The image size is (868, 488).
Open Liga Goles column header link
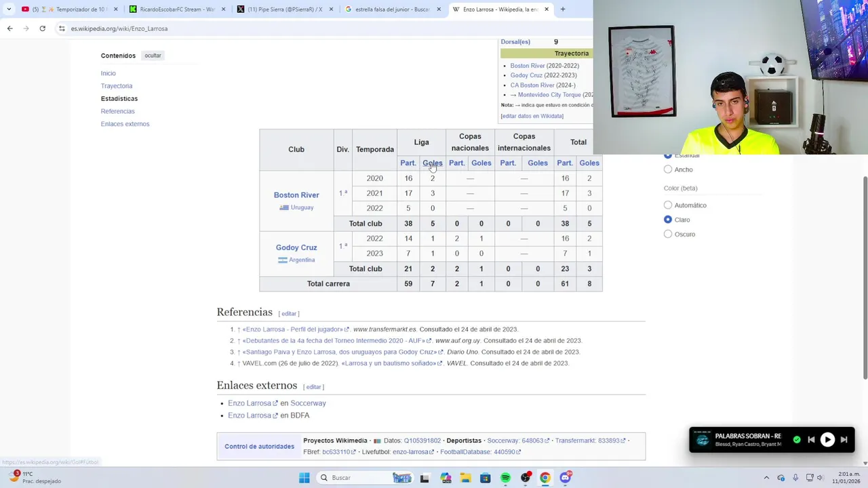pos(433,163)
